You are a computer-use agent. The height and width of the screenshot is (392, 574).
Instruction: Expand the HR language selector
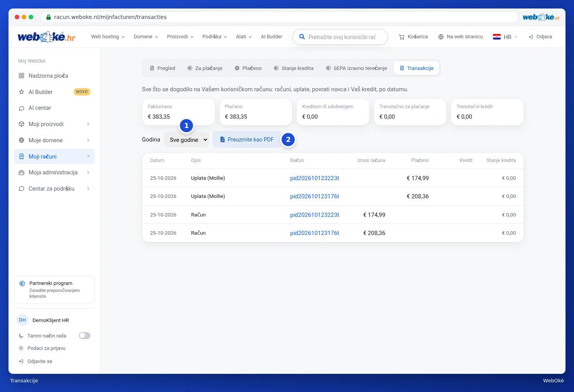point(505,37)
